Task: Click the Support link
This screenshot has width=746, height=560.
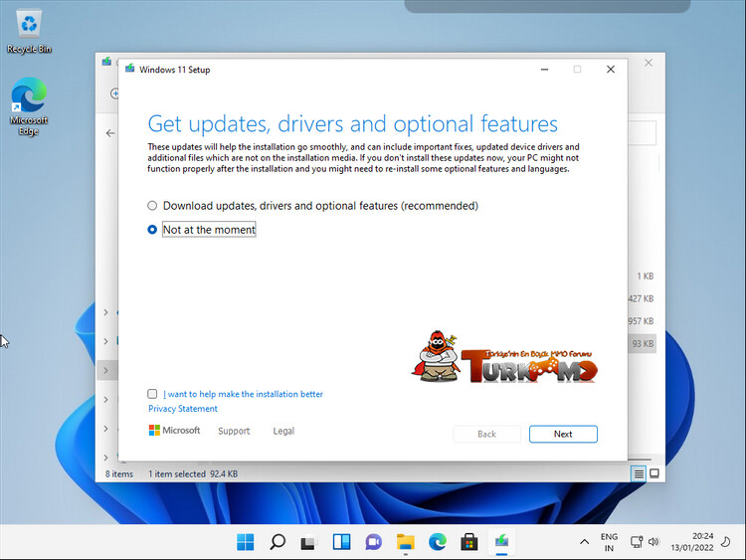Action: (x=234, y=431)
